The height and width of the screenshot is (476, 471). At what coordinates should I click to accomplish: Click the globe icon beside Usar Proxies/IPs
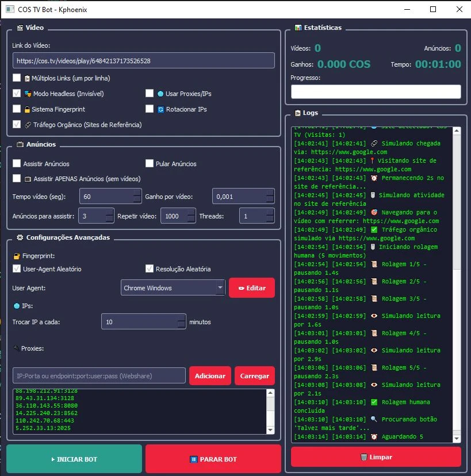[x=160, y=94]
